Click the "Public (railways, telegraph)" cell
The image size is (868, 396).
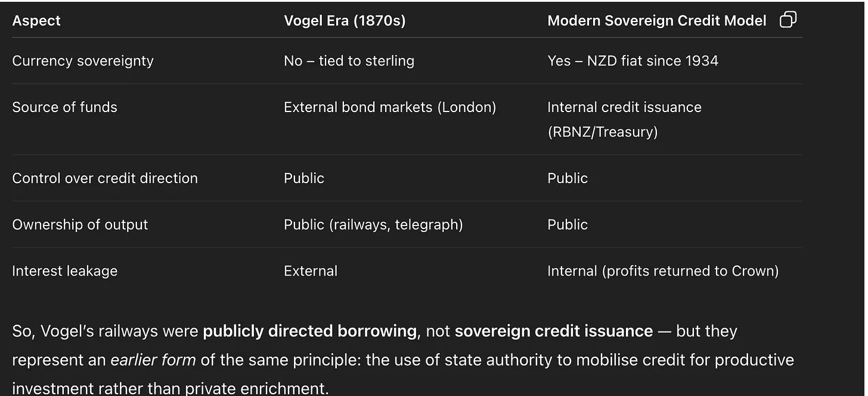click(373, 225)
